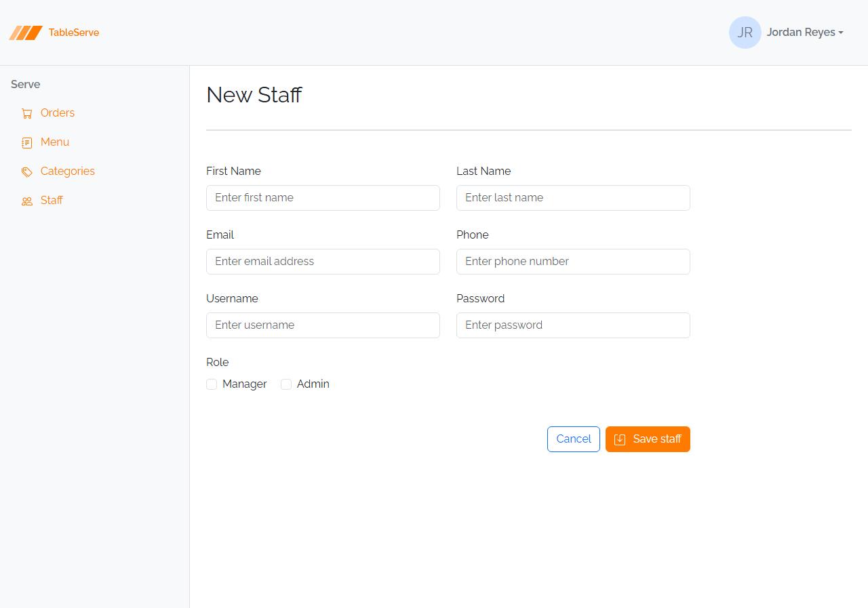
Task: Cancel the new staff form
Action: tap(574, 439)
